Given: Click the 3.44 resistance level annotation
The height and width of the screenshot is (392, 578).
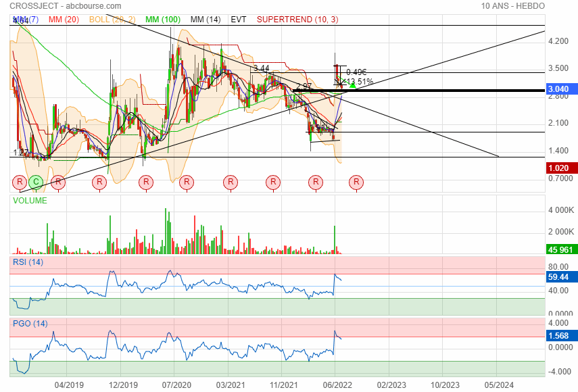Looking at the screenshot, I should [262, 68].
